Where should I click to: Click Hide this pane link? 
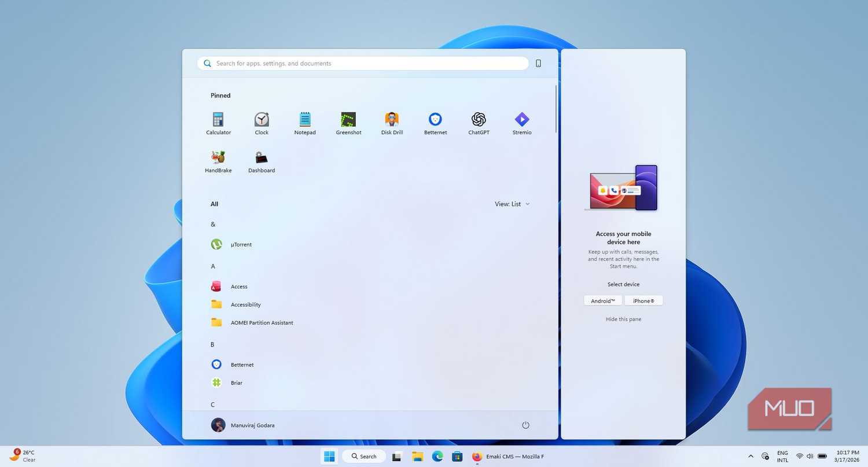click(x=623, y=319)
